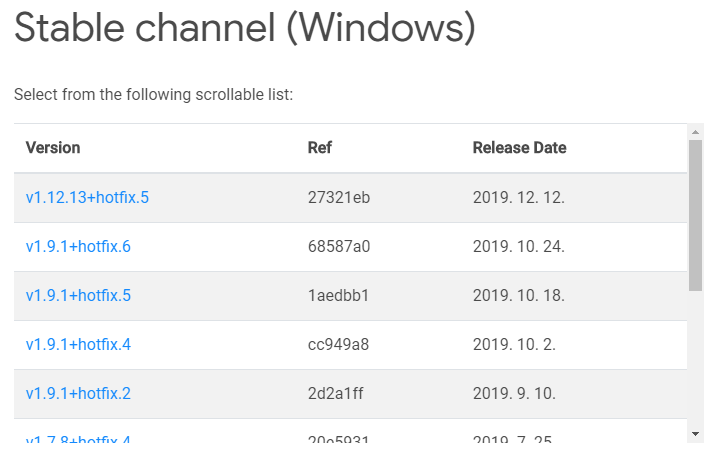Click the Release Date column header
720x462 pixels.
coord(519,148)
